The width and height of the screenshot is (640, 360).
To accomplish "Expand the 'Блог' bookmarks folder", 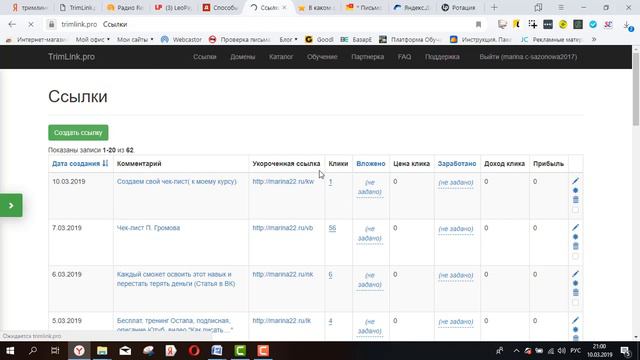I will (288, 40).
